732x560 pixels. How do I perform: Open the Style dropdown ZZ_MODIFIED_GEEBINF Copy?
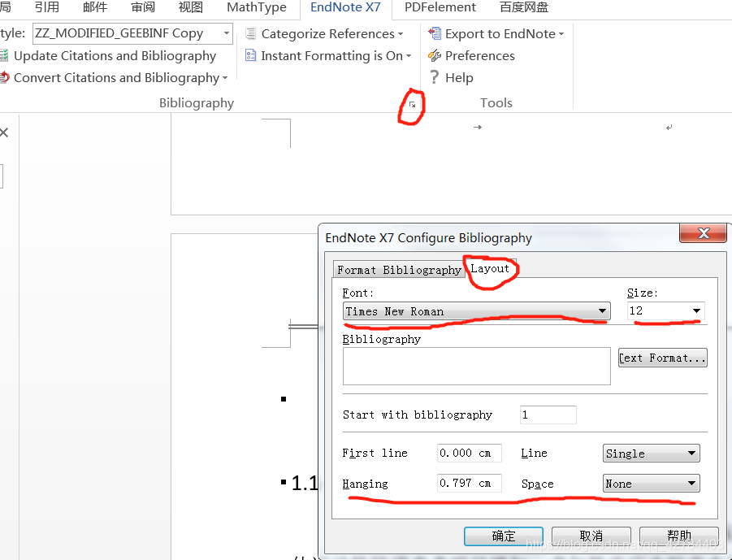point(132,33)
